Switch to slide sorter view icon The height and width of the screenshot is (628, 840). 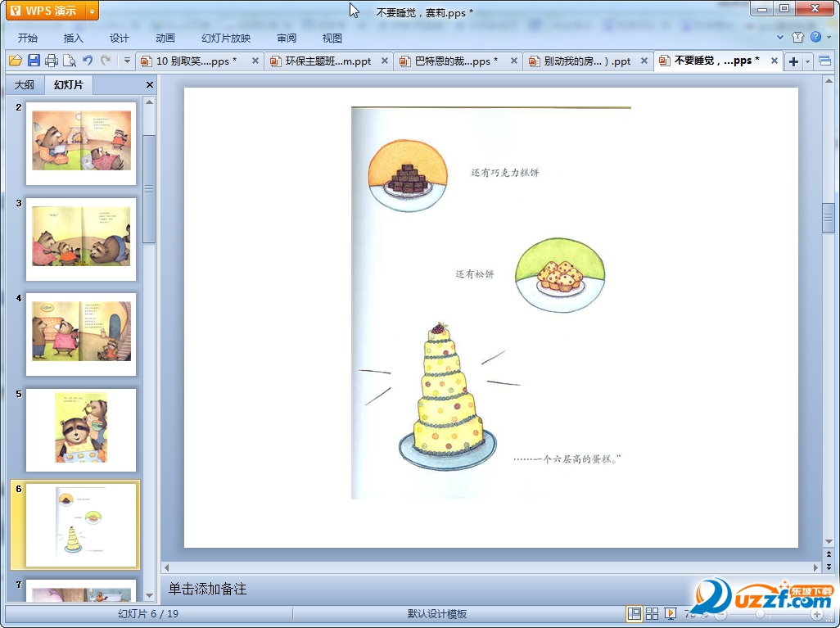tap(652, 613)
